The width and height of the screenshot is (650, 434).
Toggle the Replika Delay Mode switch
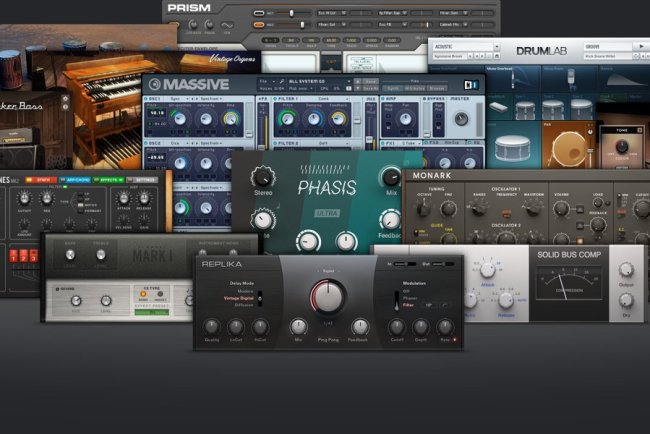click(260, 298)
